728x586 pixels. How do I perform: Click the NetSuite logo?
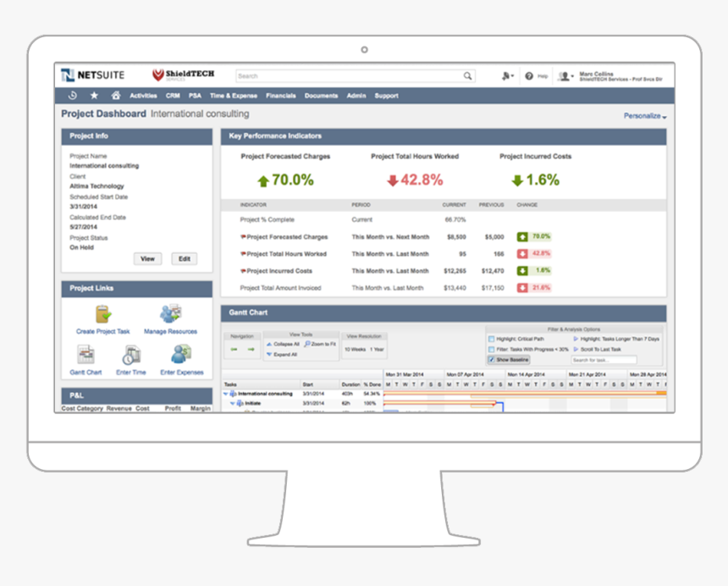93,75
